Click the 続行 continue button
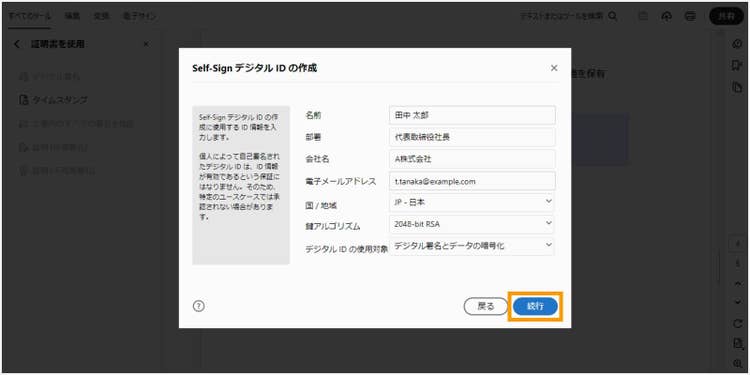The height and width of the screenshot is (375, 750). click(535, 307)
